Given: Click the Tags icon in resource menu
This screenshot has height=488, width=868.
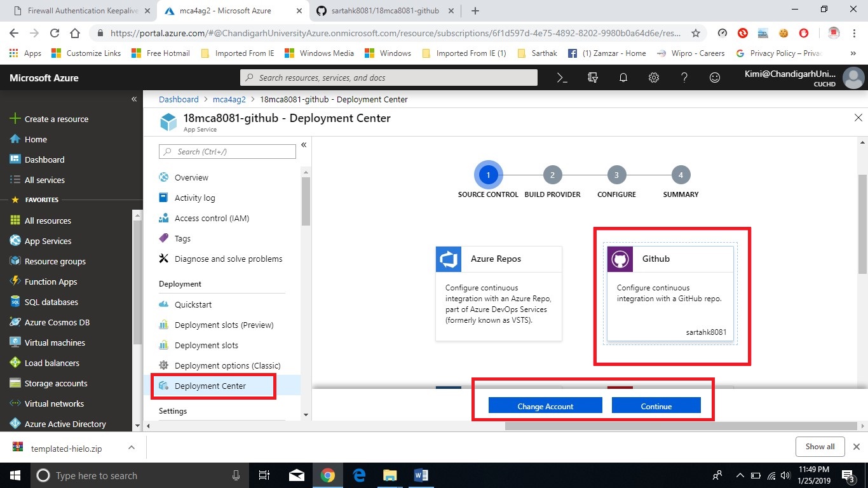Looking at the screenshot, I should (164, 238).
